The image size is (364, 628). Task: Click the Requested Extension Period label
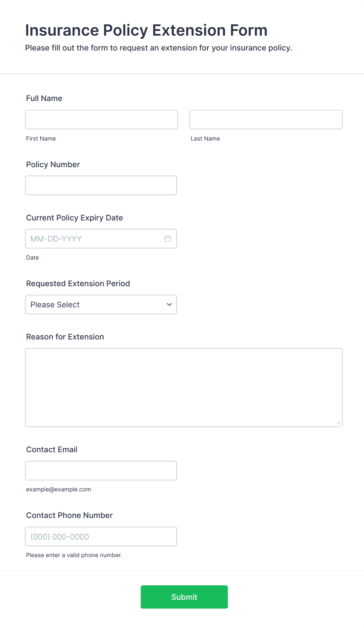[78, 283]
